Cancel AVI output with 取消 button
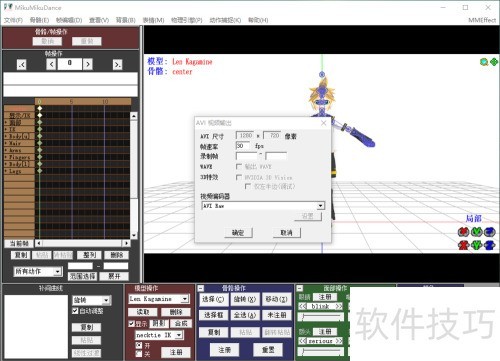The width and height of the screenshot is (500, 361). [286, 233]
